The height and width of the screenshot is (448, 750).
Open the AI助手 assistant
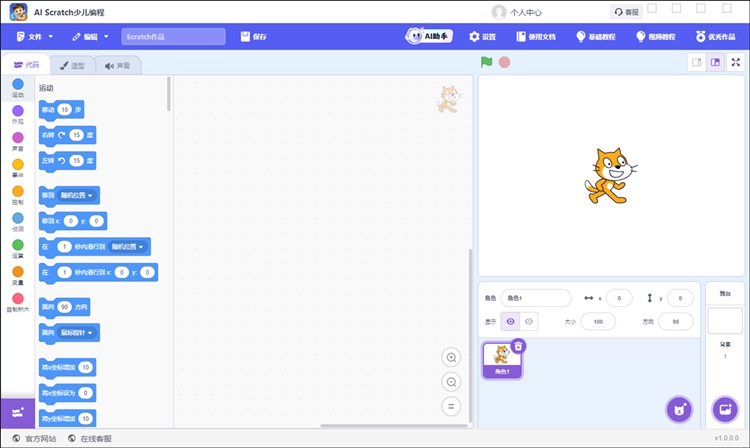(x=429, y=36)
